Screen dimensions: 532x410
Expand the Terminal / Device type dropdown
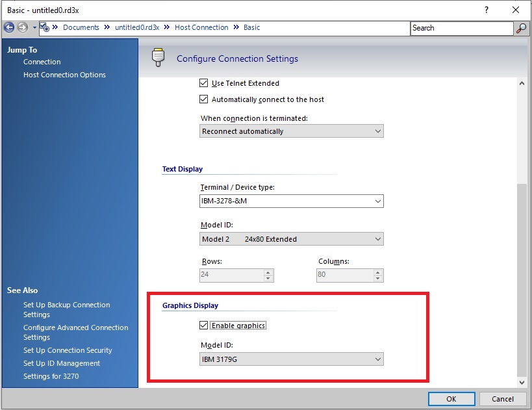(x=292, y=201)
